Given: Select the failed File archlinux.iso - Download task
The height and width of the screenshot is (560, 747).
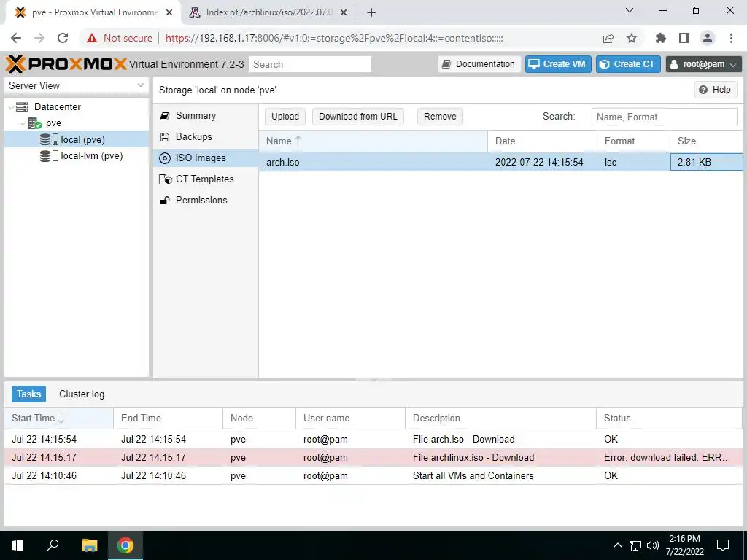Looking at the screenshot, I should coord(373,457).
